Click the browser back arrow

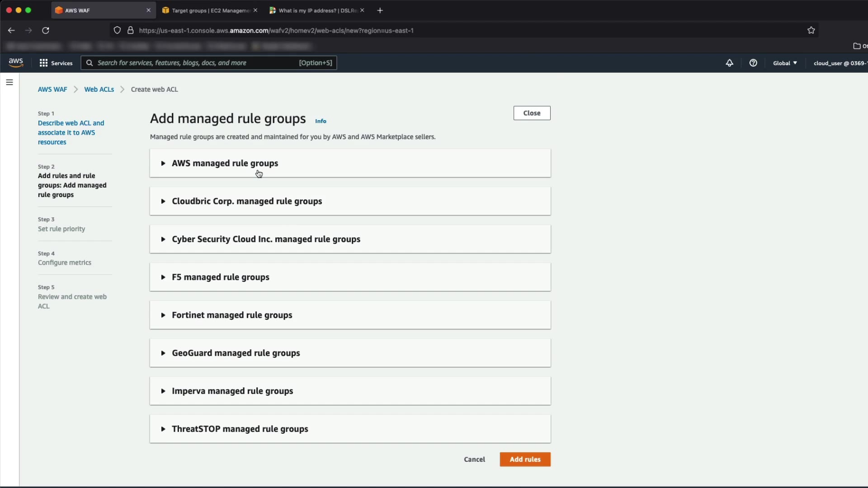pyautogui.click(x=11, y=30)
